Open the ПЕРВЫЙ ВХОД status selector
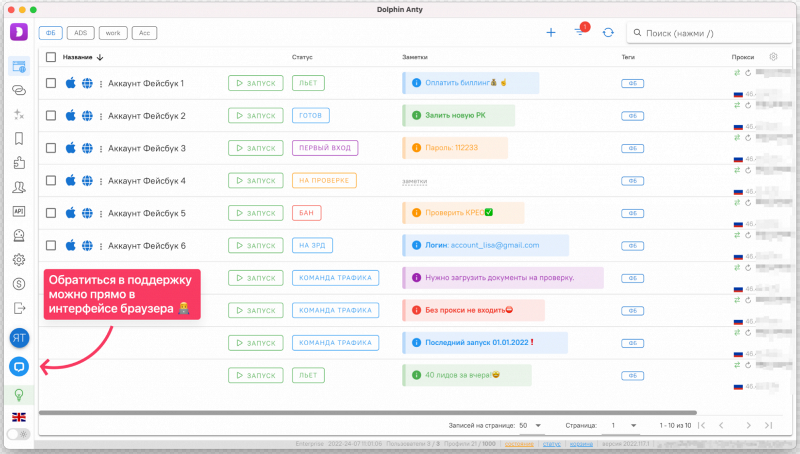The width and height of the screenshot is (800, 454). point(325,148)
